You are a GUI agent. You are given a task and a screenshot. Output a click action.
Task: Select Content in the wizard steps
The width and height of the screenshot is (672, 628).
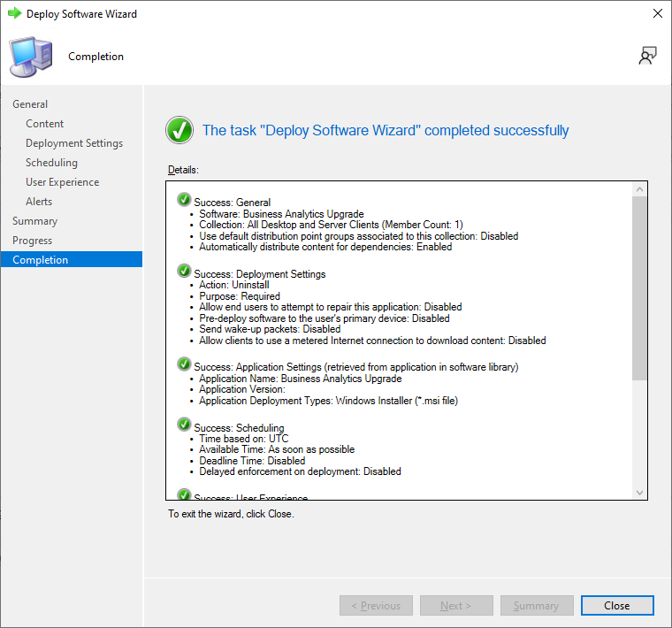tap(44, 124)
